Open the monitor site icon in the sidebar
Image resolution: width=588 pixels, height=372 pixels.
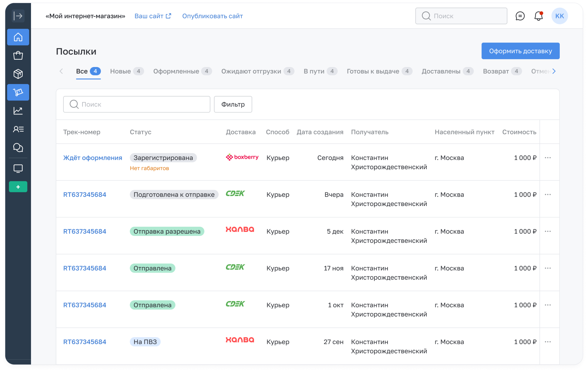pyautogui.click(x=18, y=168)
